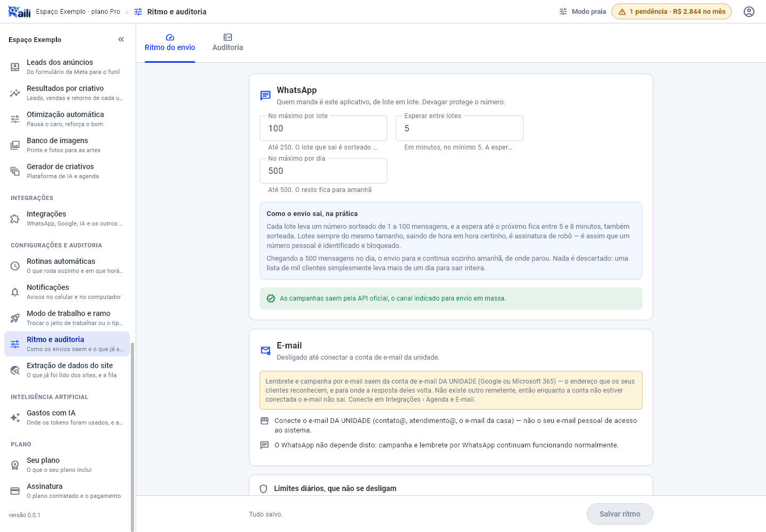
Task: Open the Assinatura menu item
Action: tap(67, 491)
